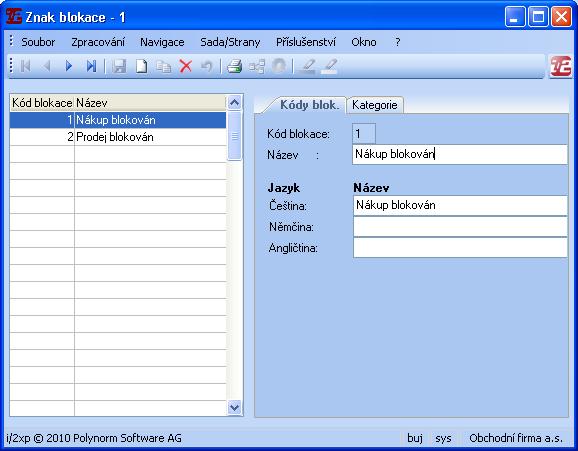Click the list scrollbar up arrow
This screenshot has width=578, height=451.
[234, 103]
